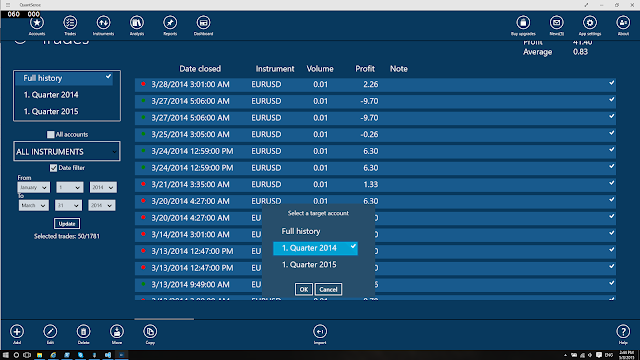Screen dimensions: 640x360
Task: Open the From year 2014 dropdown
Action: pyautogui.click(x=103, y=187)
